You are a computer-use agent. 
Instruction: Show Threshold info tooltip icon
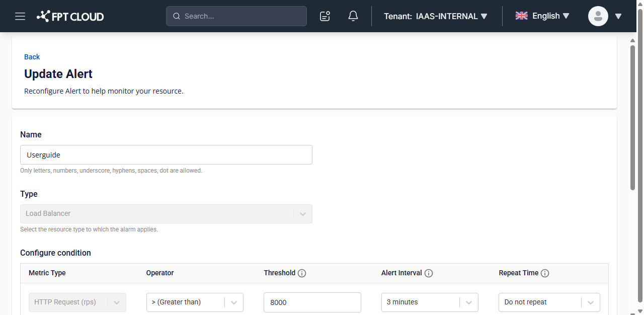[x=302, y=273]
